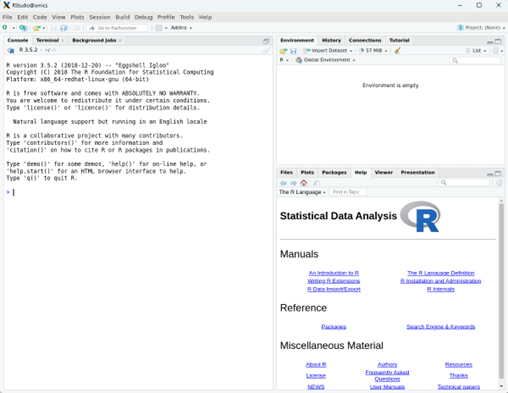Click the Environment pane search field
The height and width of the screenshot is (393, 508).
tap(475, 60)
